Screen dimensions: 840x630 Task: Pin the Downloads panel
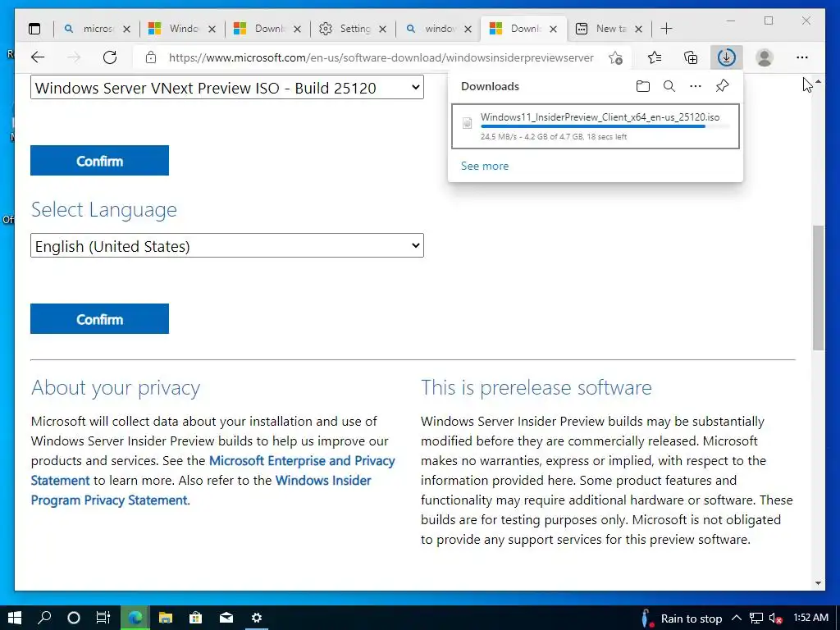[x=722, y=86]
